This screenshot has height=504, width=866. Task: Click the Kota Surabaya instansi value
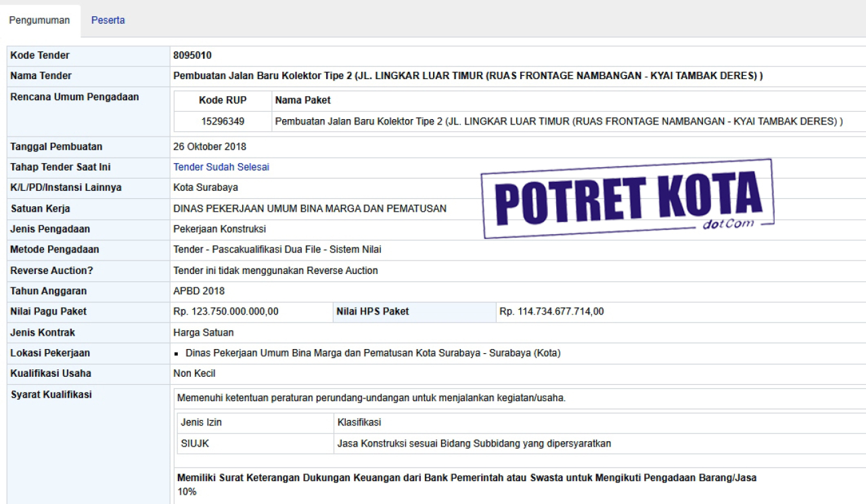206,187
